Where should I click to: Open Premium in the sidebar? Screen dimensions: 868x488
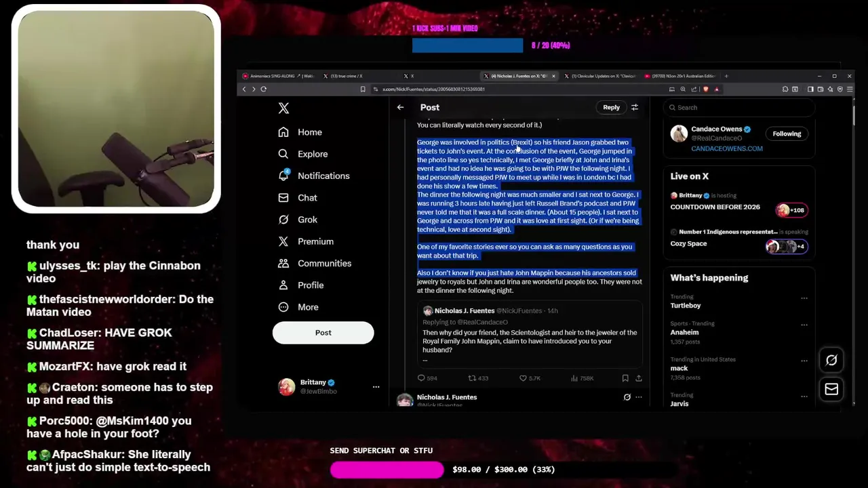306,241
